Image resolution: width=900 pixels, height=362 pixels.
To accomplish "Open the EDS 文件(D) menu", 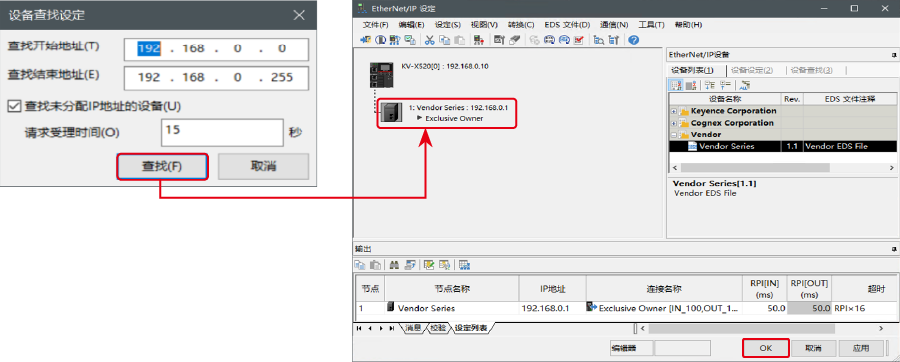I will click(567, 25).
